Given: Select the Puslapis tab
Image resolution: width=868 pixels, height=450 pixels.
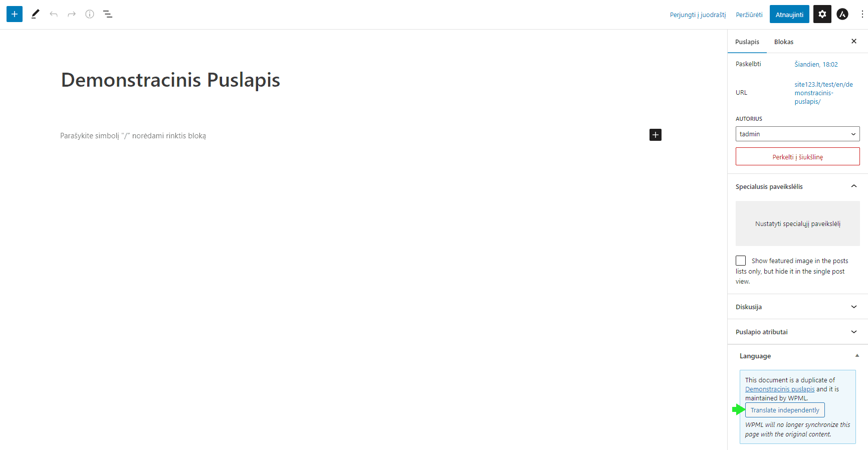Looking at the screenshot, I should click(747, 42).
